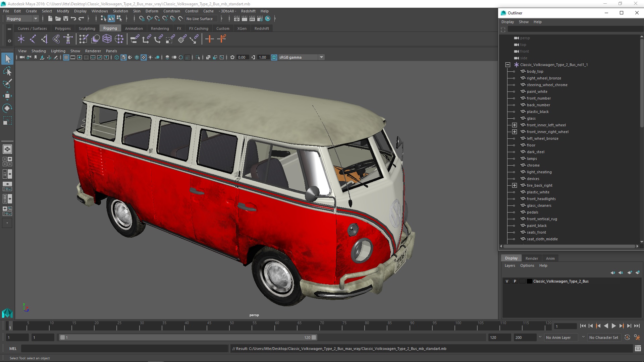
Task: Click the New Scene icon
Action: [50, 19]
